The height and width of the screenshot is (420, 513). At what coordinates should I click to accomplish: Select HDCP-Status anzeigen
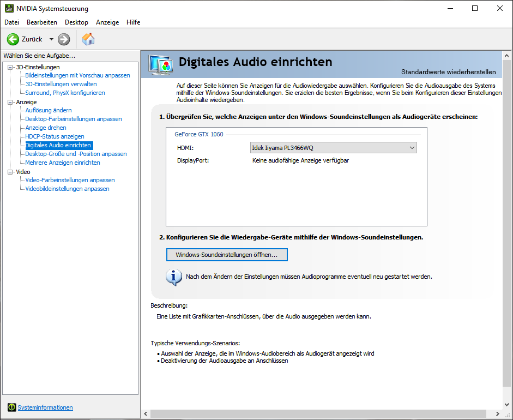(x=55, y=136)
